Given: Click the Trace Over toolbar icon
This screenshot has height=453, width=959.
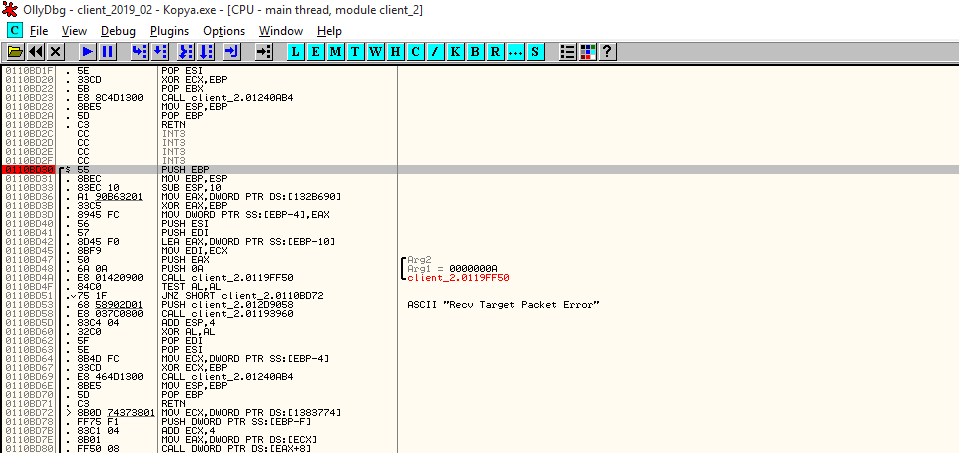Looking at the screenshot, I should (206, 52).
